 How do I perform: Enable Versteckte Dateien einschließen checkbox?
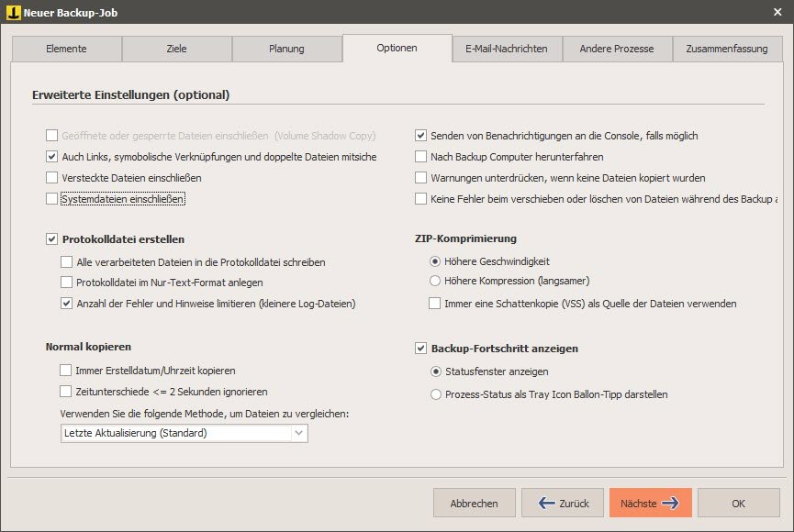click(x=52, y=177)
